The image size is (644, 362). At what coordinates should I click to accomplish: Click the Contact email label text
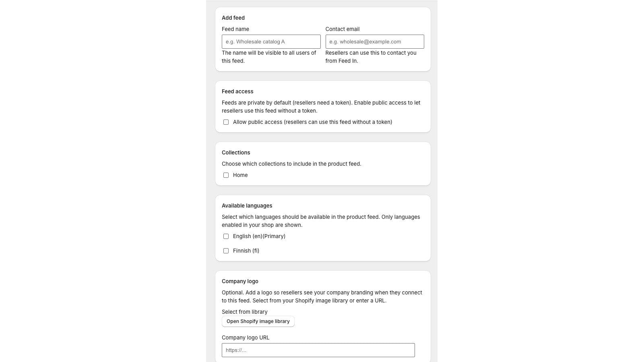(343, 29)
